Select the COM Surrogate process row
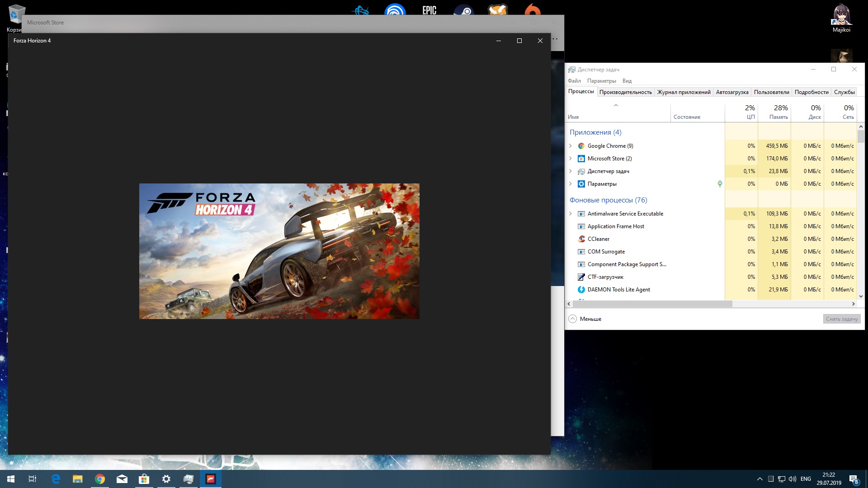 click(x=711, y=252)
